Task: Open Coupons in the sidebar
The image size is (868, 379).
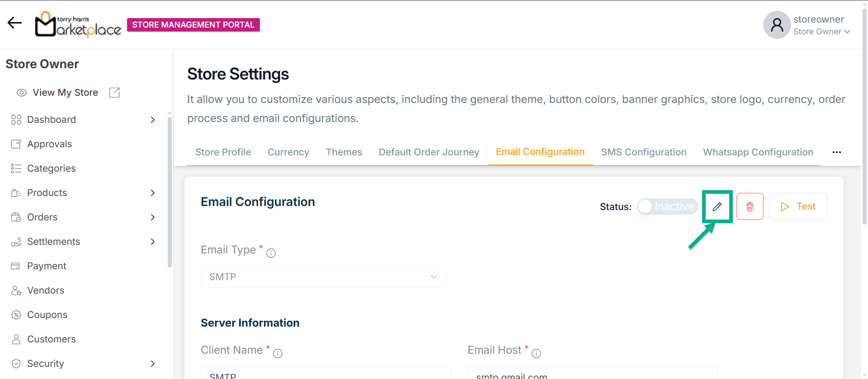Action: coord(47,315)
